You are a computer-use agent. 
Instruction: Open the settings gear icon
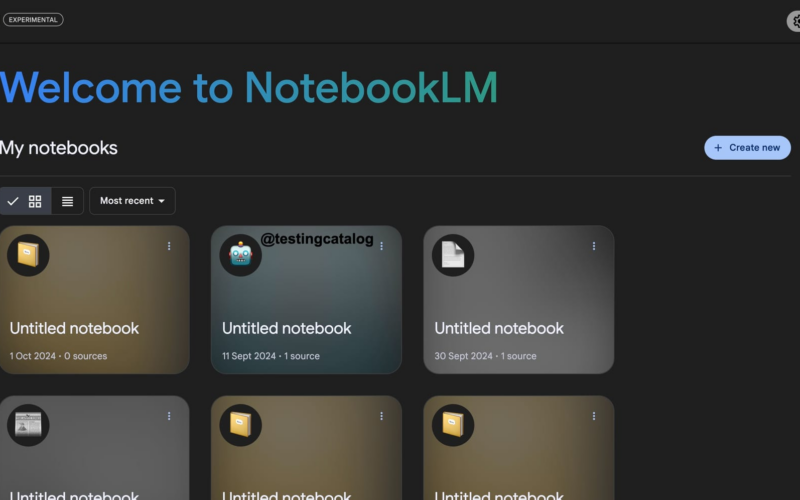pos(795,21)
